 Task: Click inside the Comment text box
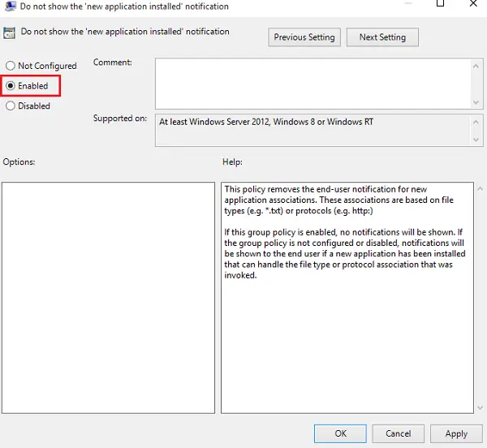coord(312,84)
